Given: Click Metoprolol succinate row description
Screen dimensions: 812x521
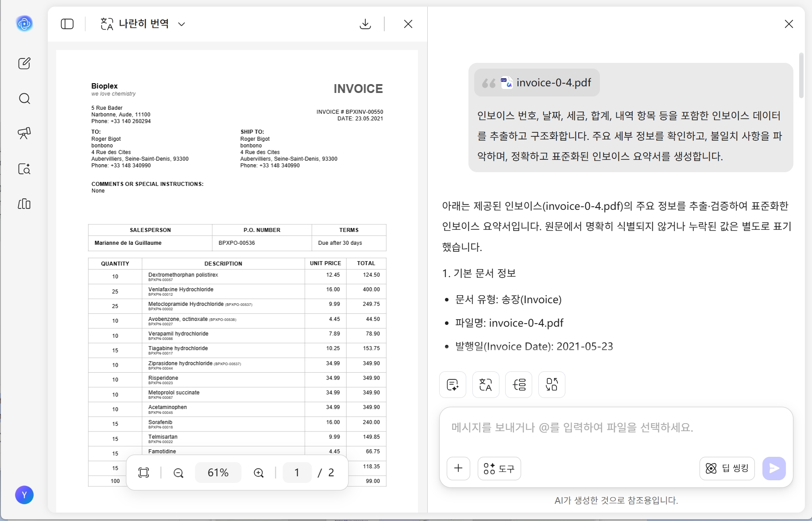Looking at the screenshot, I should [x=174, y=393].
